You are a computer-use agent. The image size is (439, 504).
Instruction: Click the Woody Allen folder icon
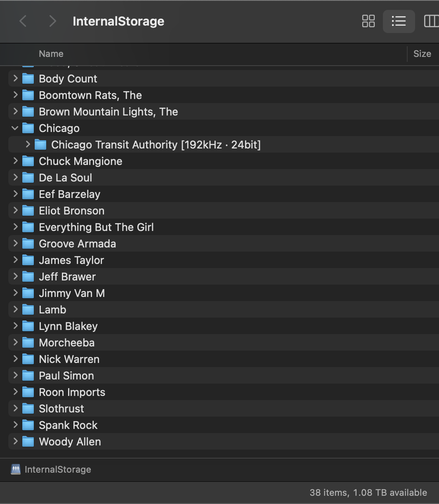click(x=28, y=442)
